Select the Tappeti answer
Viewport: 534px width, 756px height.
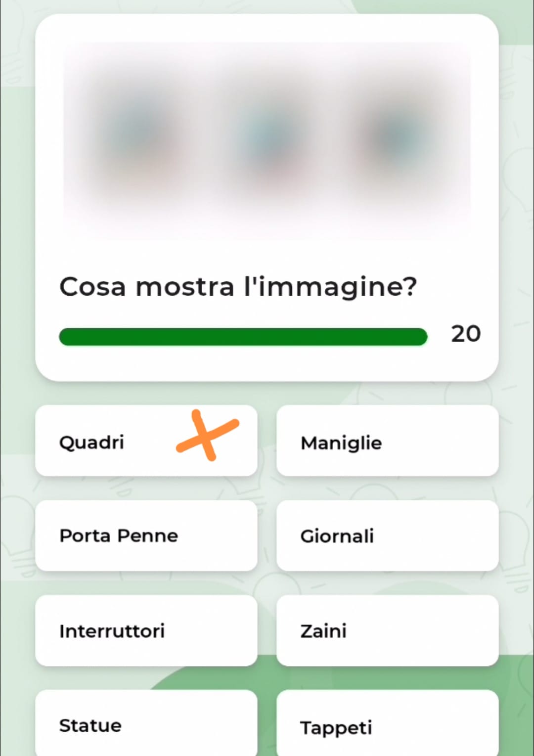[x=387, y=723]
